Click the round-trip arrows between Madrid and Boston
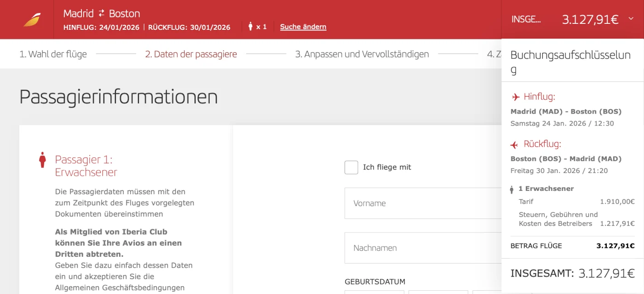Screen dimensions: 644x294 (101, 13)
